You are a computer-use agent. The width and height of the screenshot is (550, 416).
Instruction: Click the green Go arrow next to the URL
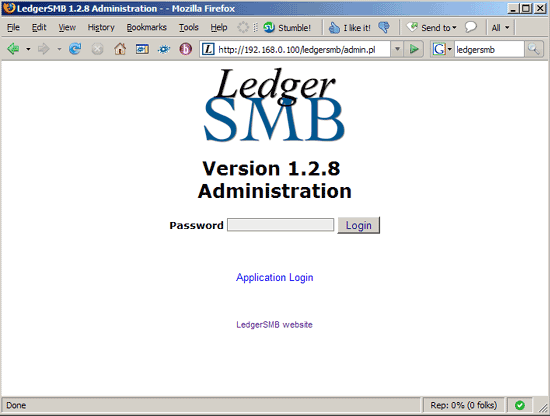coord(414,49)
